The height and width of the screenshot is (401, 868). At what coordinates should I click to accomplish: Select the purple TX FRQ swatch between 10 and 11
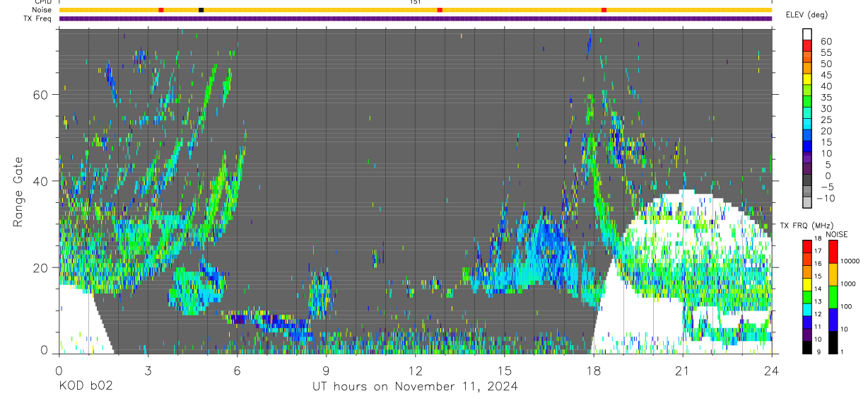[x=807, y=335]
